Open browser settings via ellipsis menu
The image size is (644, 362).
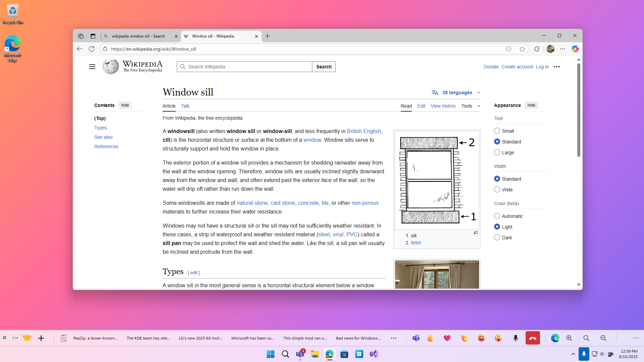pos(562,49)
